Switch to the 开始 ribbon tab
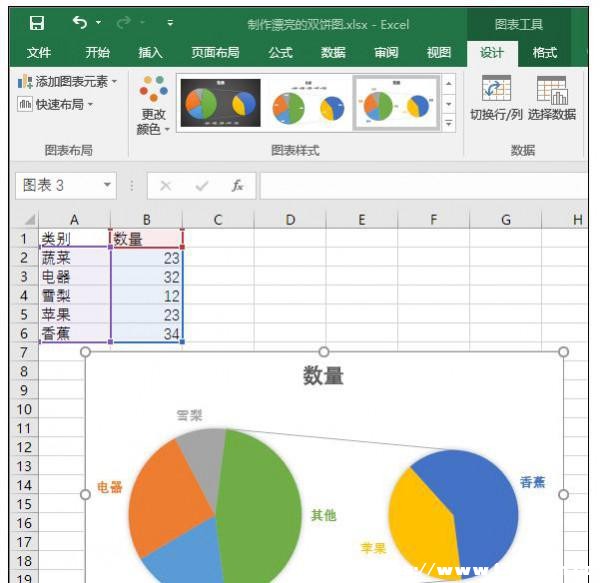The height and width of the screenshot is (583, 600). [x=97, y=52]
